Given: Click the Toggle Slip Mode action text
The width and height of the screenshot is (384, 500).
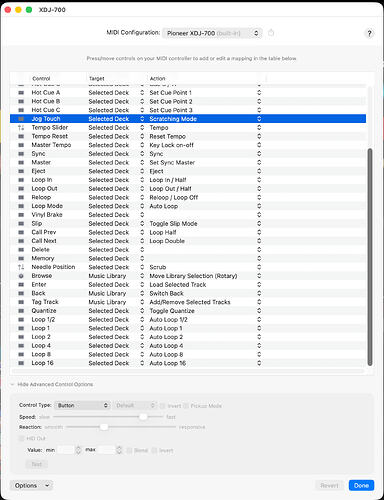Looking at the screenshot, I should click(173, 223).
